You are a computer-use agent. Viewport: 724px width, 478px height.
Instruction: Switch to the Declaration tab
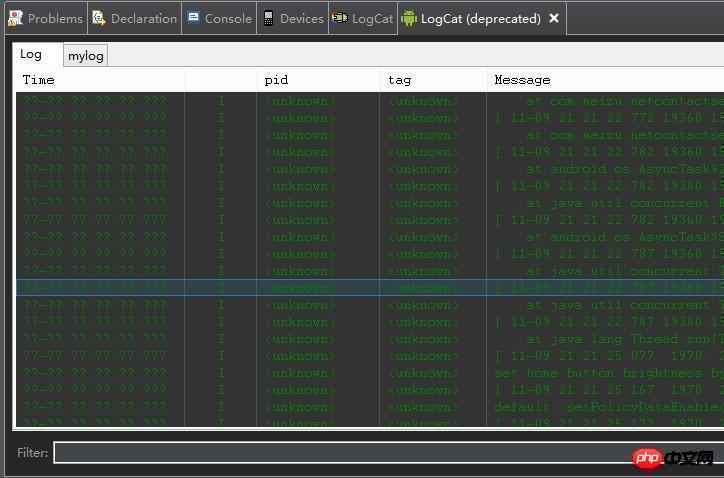coord(135,18)
